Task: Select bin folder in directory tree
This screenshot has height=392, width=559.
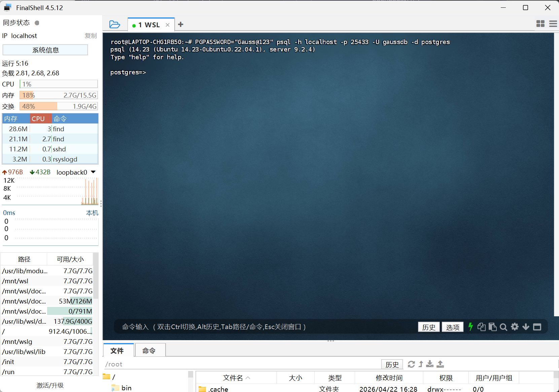Action: (x=122, y=388)
